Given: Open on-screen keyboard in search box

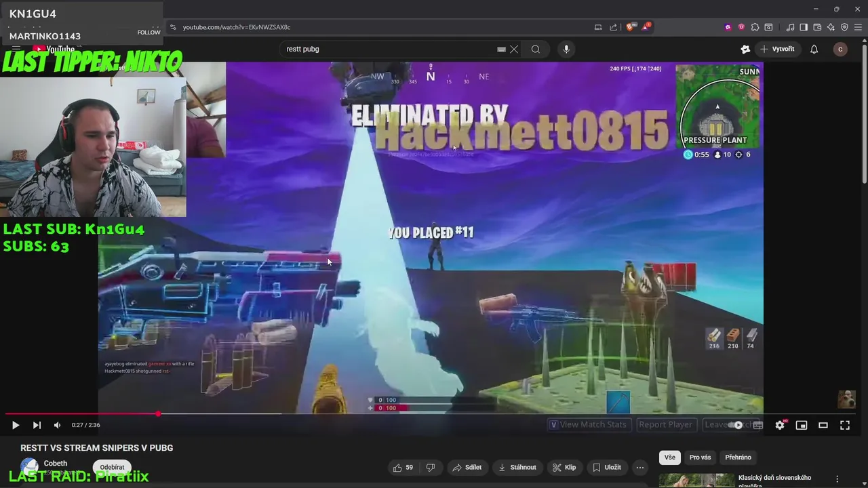Looking at the screenshot, I should point(501,49).
